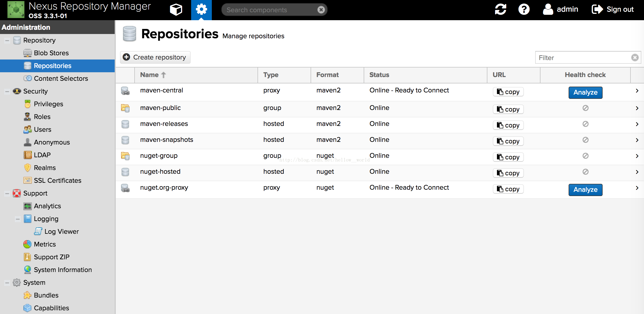The image size is (644, 314).
Task: Click the Metrics pie chart icon
Action: [27, 244]
